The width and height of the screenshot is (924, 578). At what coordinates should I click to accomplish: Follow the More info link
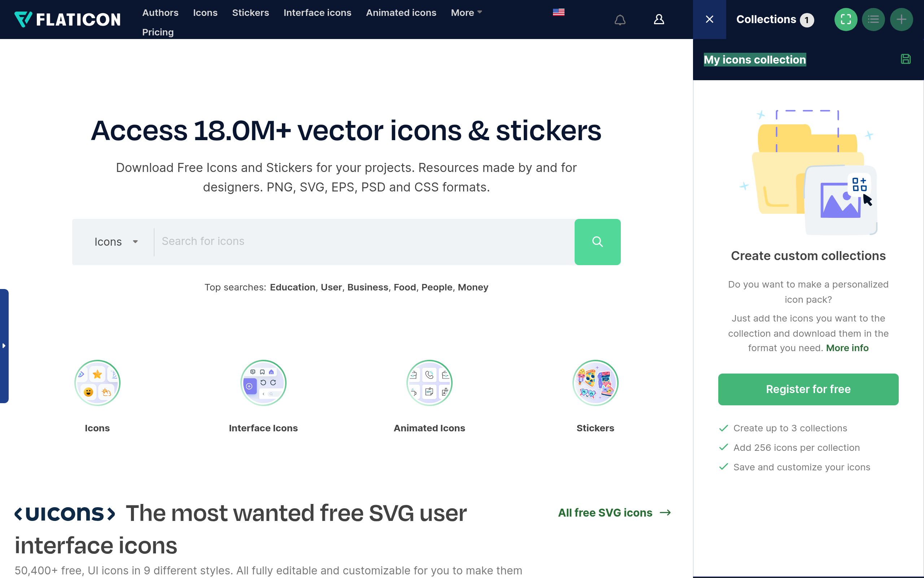[847, 348]
